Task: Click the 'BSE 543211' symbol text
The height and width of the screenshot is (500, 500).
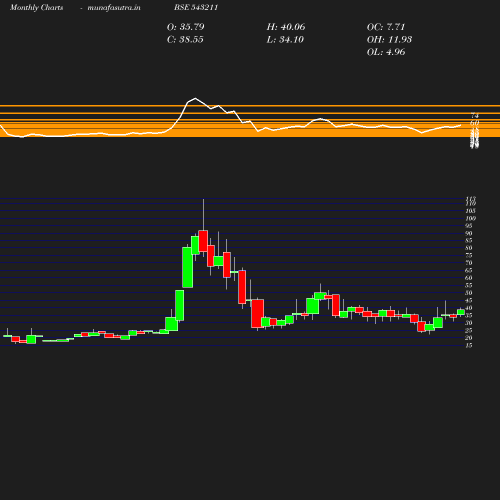Action: tap(196, 8)
